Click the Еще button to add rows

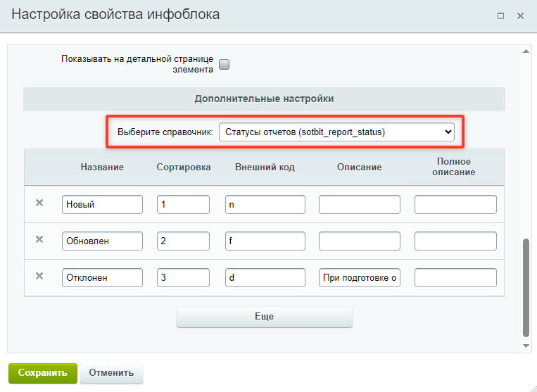pos(265,317)
